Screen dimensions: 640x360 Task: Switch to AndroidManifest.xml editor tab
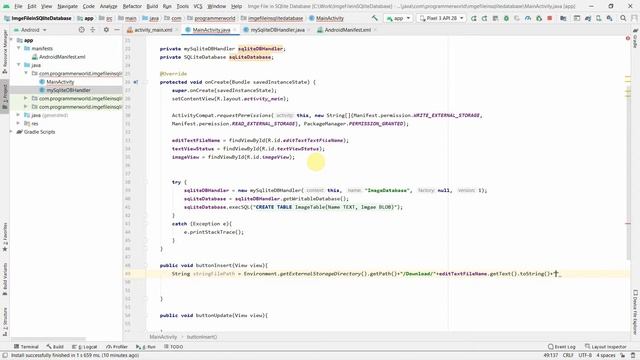[x=347, y=30]
